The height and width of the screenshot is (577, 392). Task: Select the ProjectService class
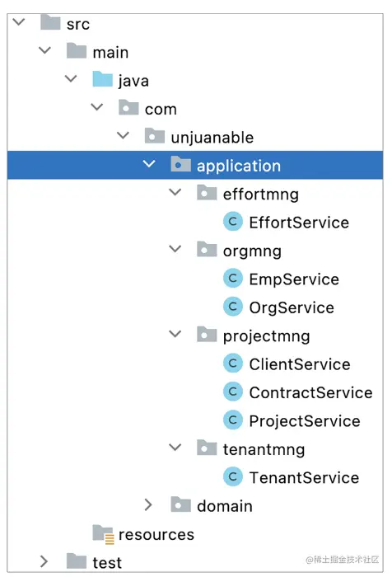tap(305, 420)
